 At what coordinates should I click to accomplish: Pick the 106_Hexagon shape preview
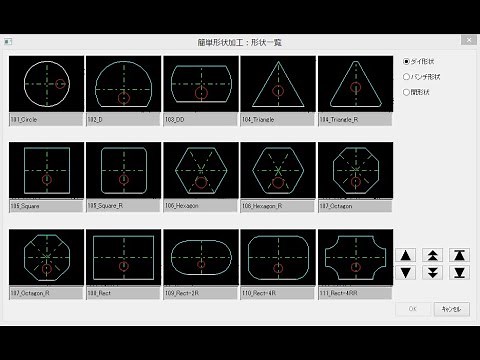click(x=201, y=170)
